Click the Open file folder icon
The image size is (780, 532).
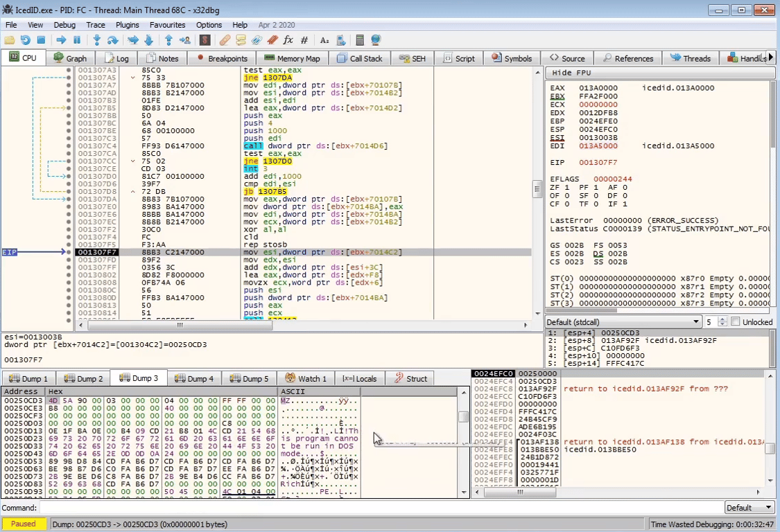[10, 40]
